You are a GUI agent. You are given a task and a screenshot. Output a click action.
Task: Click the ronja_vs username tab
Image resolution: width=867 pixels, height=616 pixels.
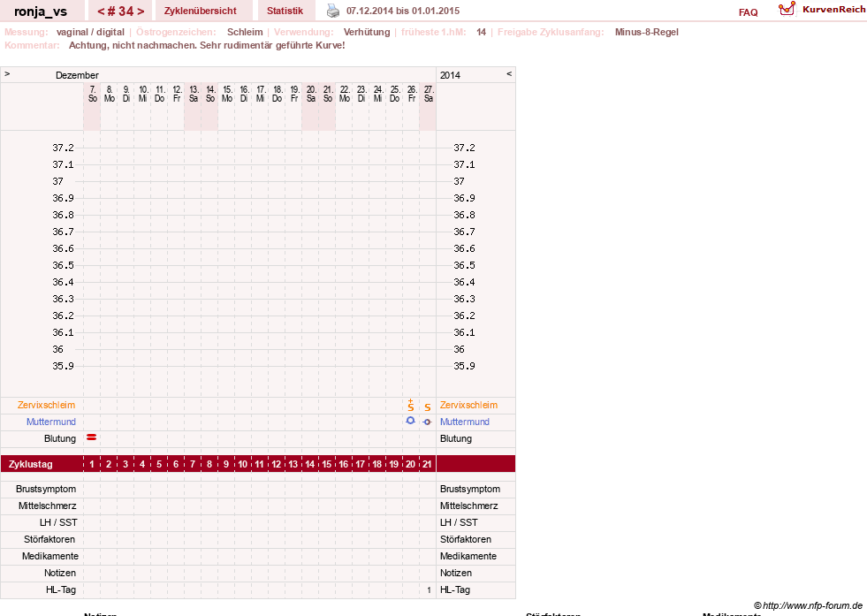(41, 11)
